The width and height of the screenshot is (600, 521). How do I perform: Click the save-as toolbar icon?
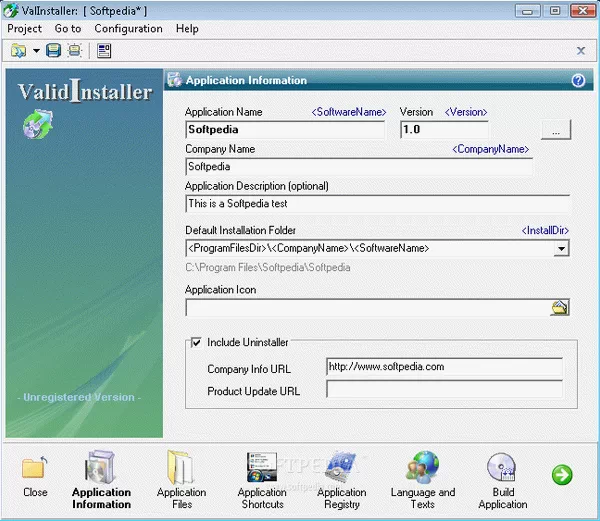tap(75, 50)
